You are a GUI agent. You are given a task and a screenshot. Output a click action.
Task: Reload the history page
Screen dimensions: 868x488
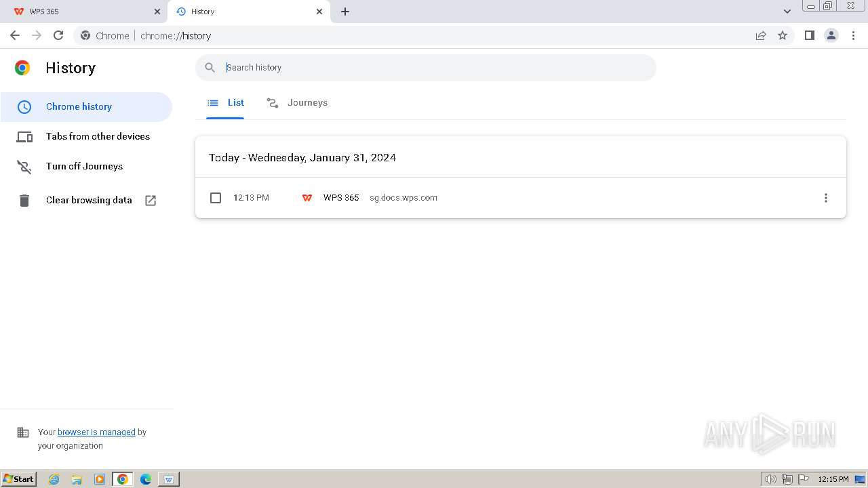click(x=58, y=35)
